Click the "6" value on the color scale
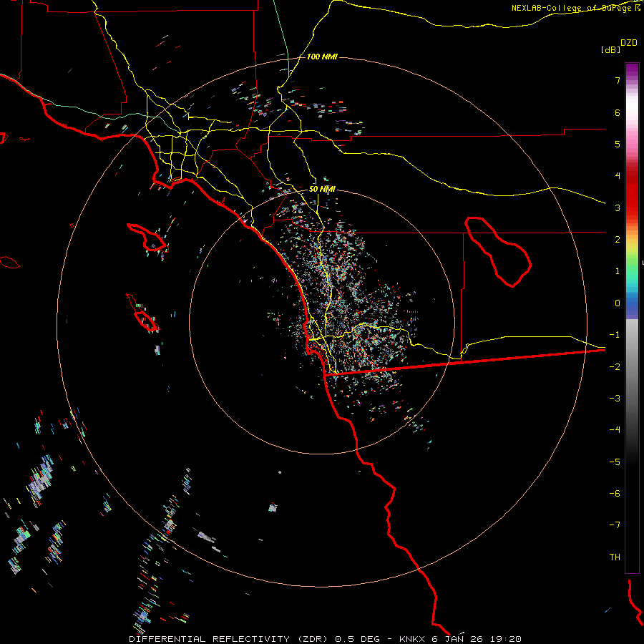 click(618, 112)
